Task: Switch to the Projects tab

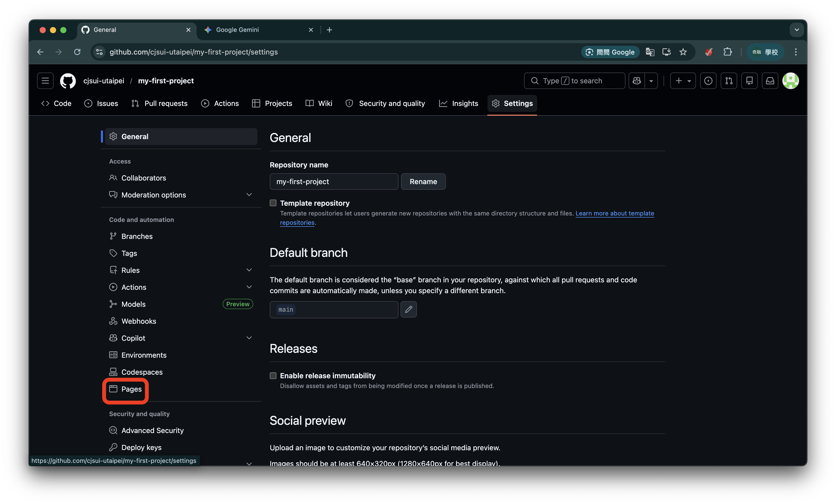Action: point(272,103)
